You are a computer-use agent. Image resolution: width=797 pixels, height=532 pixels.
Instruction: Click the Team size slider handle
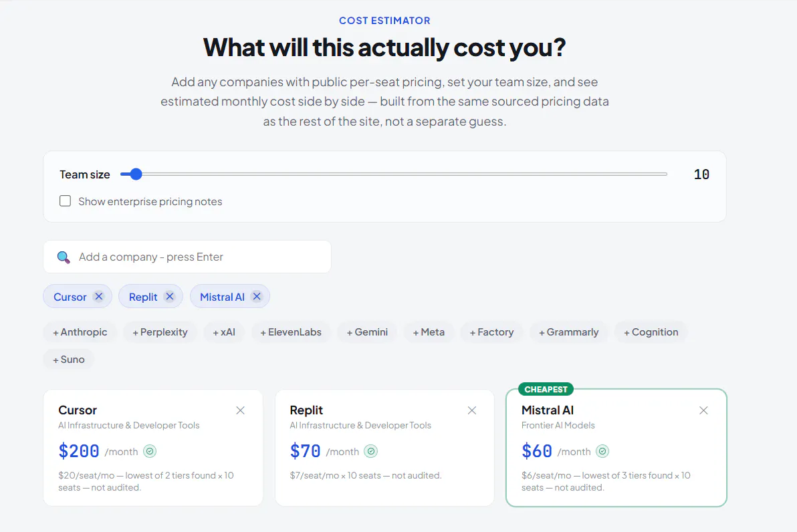135,174
